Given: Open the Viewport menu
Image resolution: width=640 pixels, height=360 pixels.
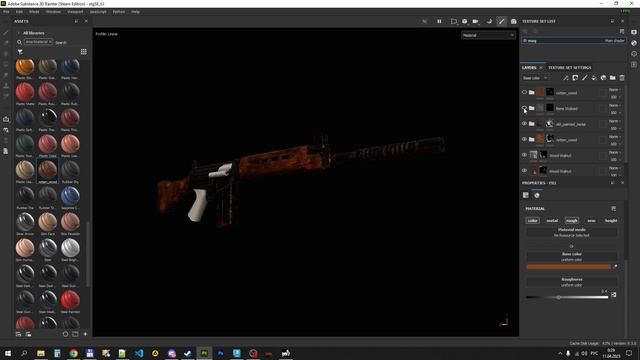Looking at the screenshot, I should [x=75, y=12].
